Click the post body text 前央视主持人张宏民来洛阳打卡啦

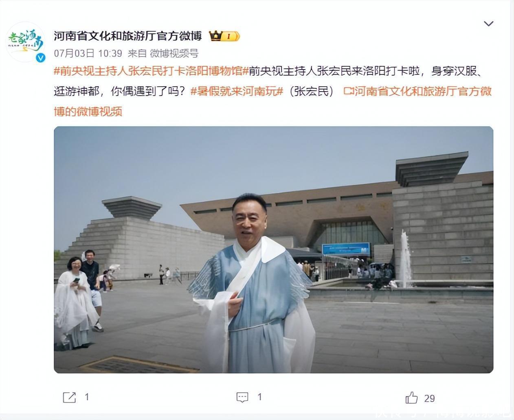pyautogui.click(x=334, y=71)
